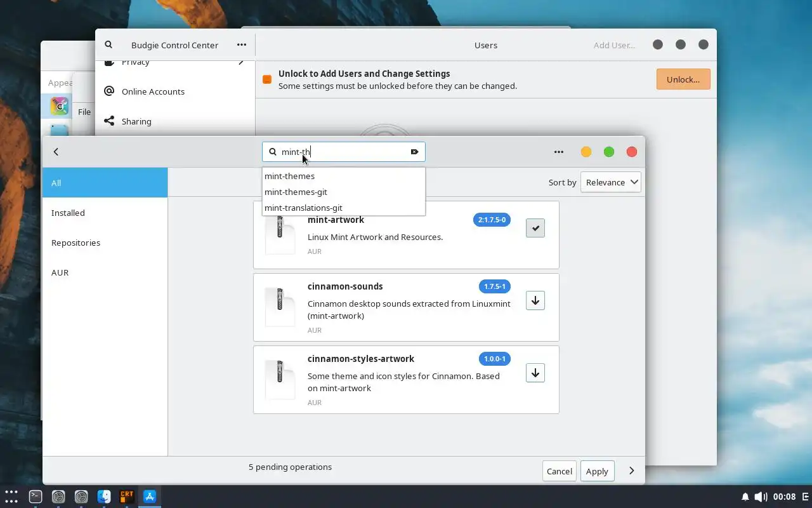Choose mint-themes-git suggestion
The width and height of the screenshot is (812, 508).
(x=343, y=192)
